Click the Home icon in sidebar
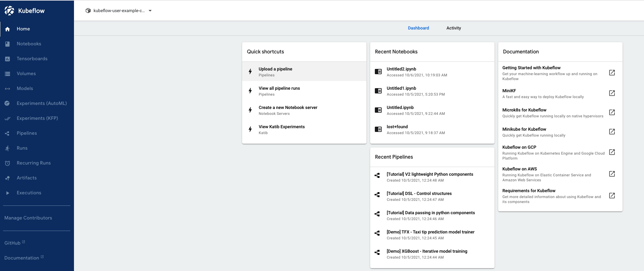 7,29
